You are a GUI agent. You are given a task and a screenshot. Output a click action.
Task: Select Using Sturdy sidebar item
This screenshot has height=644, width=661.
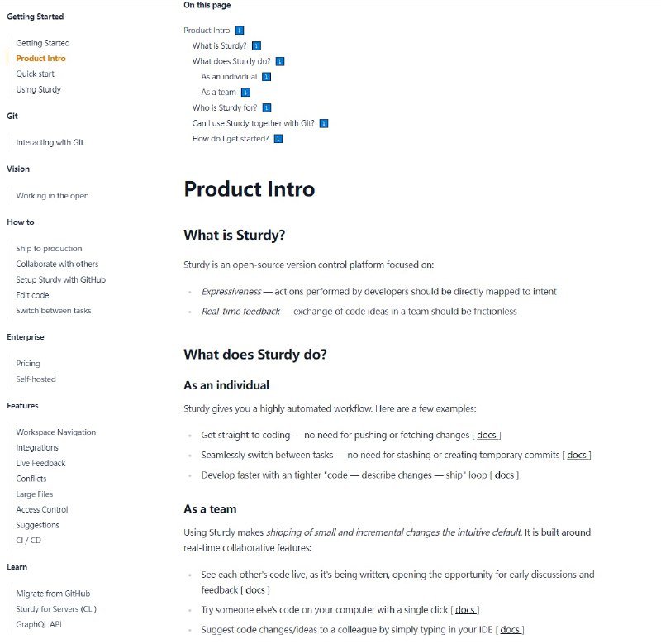(38, 89)
